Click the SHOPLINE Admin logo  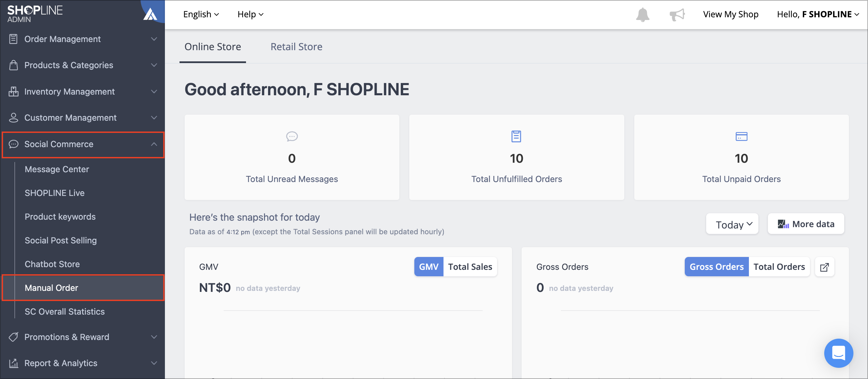[x=35, y=14]
